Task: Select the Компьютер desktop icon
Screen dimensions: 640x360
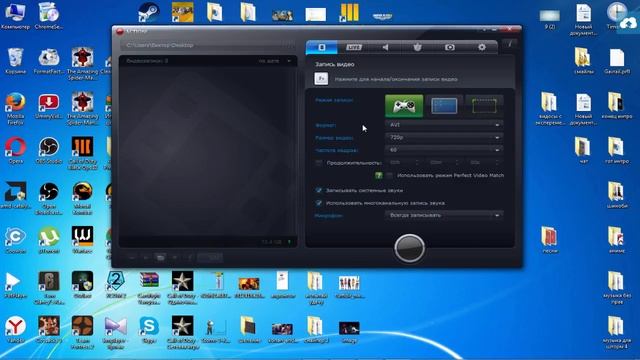Action: tap(15, 16)
